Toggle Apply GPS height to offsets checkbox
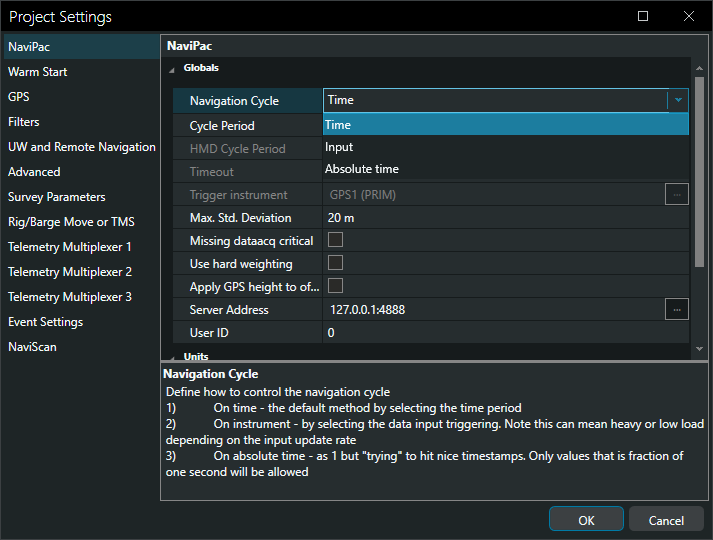The image size is (713, 540). coord(336,286)
